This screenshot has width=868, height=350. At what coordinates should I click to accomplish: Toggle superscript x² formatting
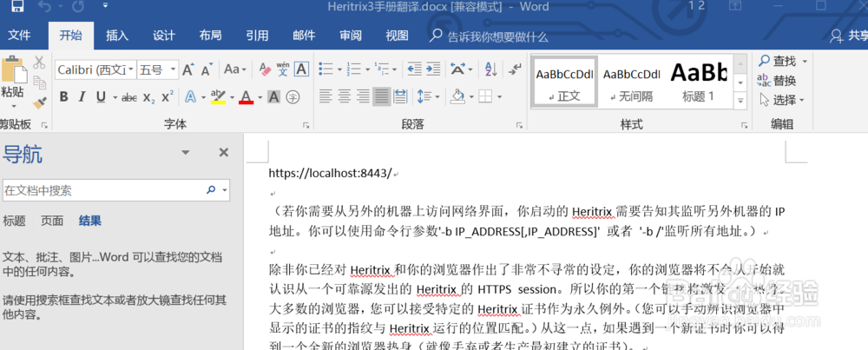[x=168, y=97]
